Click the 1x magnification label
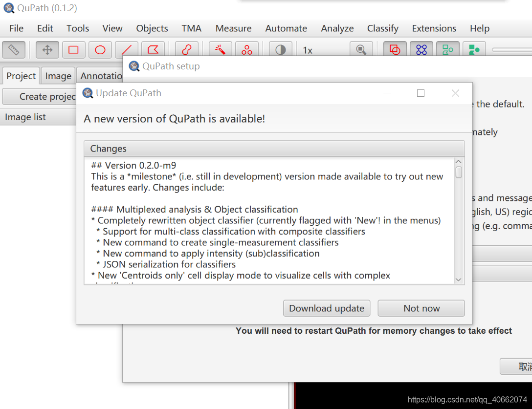The width and height of the screenshot is (532, 409). point(308,50)
